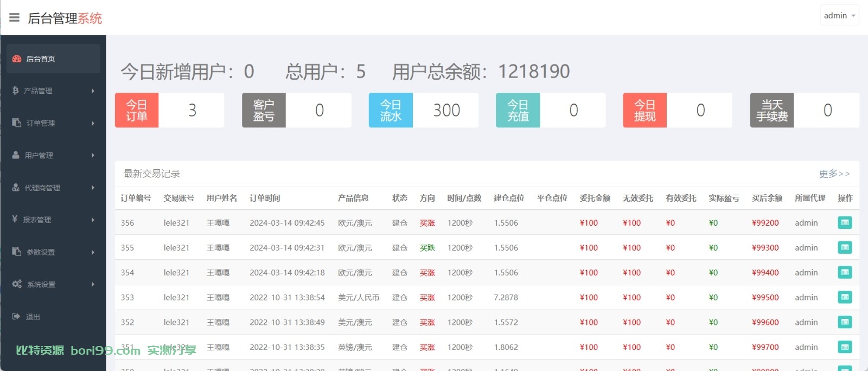Click the yen icon beside 报表管理
Screen dimensions: 868x371
pos(15,219)
